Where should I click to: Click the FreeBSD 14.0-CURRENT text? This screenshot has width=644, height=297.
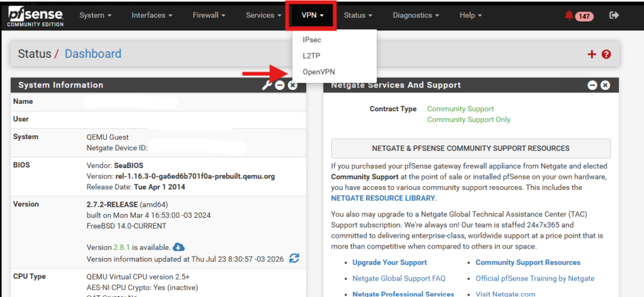click(126, 226)
